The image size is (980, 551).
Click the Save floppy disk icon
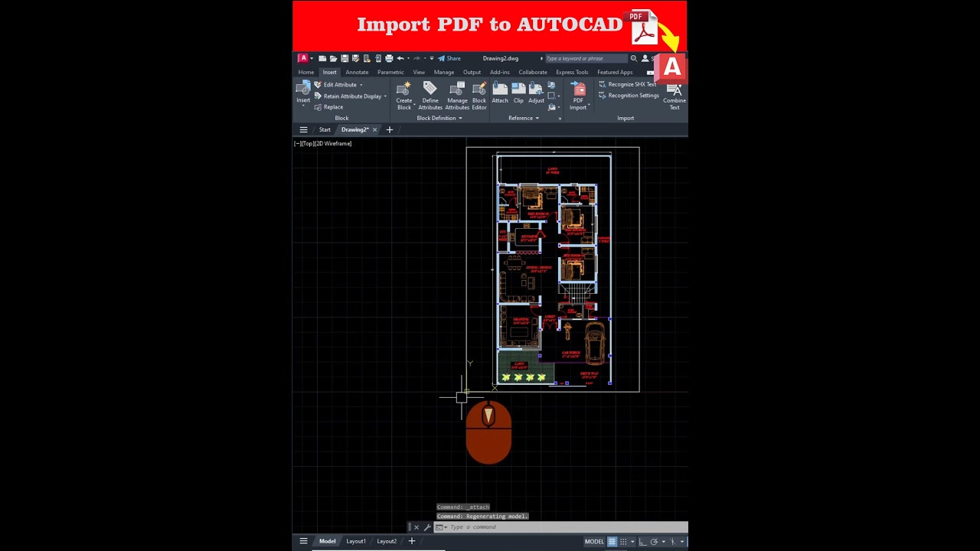click(x=345, y=58)
